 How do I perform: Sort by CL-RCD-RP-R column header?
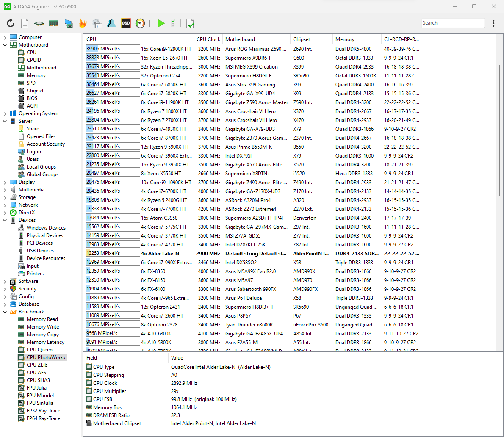coord(402,39)
